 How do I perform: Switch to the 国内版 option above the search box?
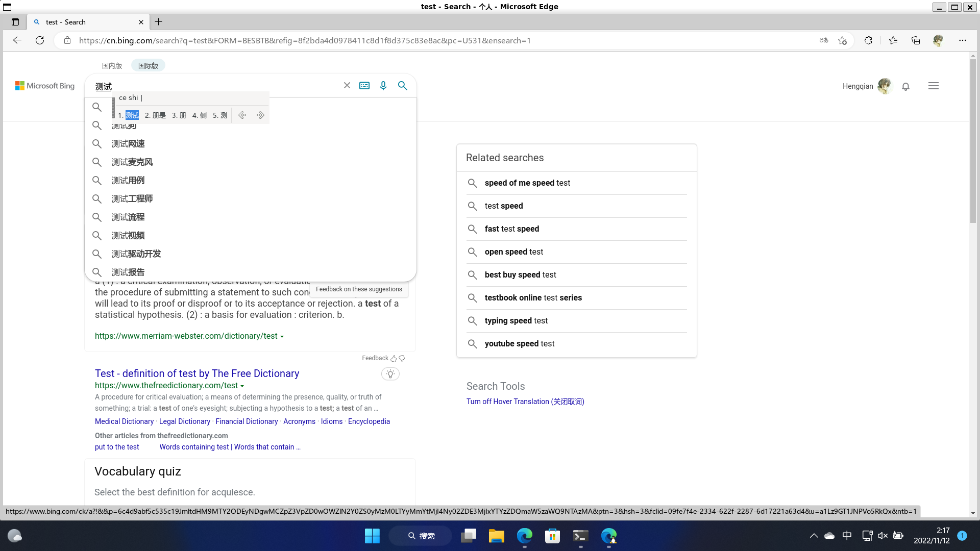[x=112, y=65]
